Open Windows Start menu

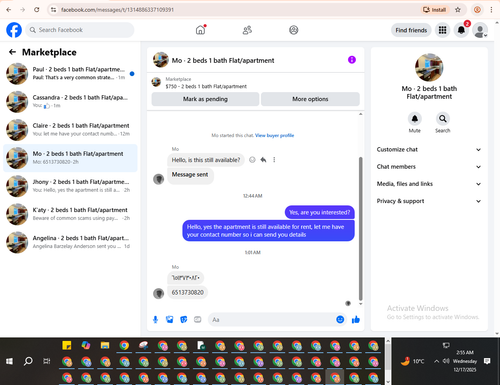pyautogui.click(x=9, y=361)
